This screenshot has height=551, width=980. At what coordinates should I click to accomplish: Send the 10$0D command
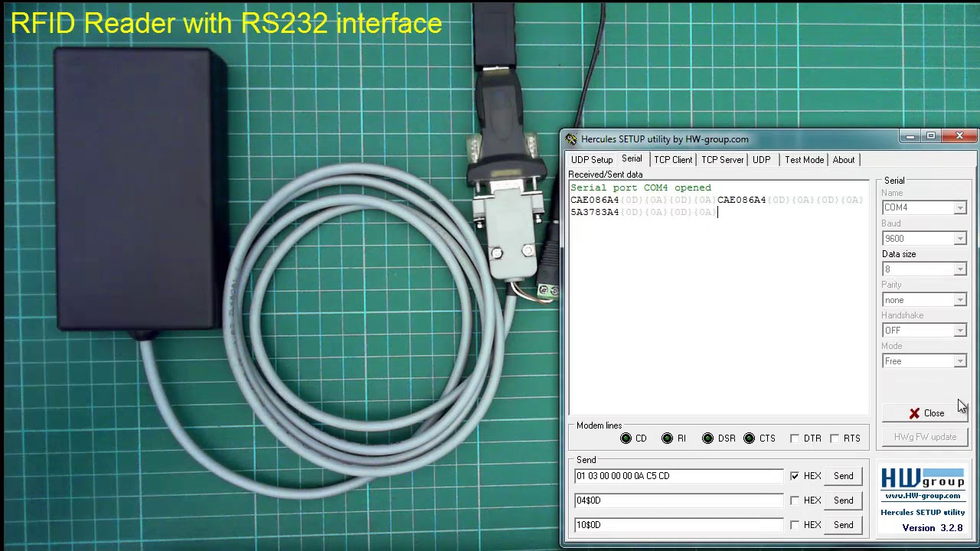click(843, 525)
